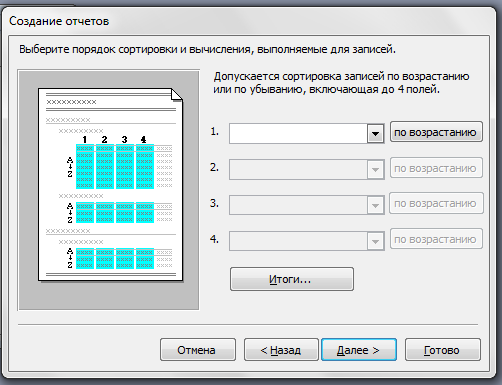The height and width of the screenshot is (385, 502).
Task: Open the dropdown arrow for sort field 3
Action: coord(375,205)
